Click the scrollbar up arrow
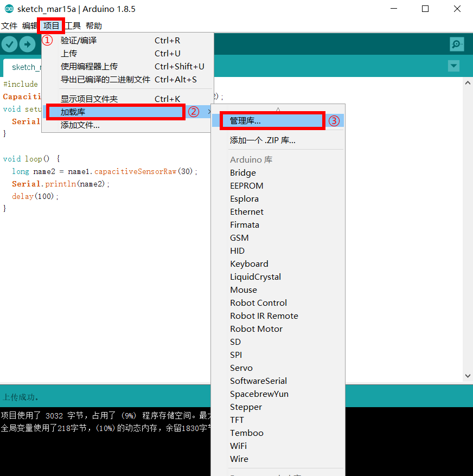Screen dimensions: 473x476 coord(467,82)
